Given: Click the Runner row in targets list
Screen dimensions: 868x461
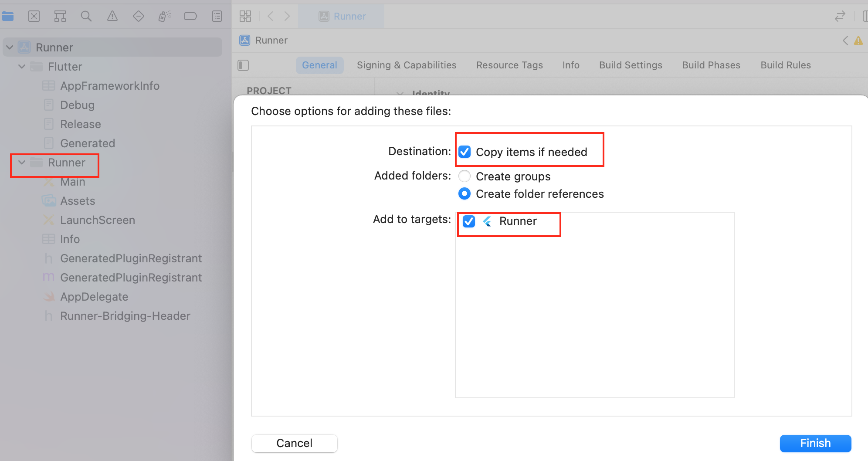Looking at the screenshot, I should click(595, 221).
